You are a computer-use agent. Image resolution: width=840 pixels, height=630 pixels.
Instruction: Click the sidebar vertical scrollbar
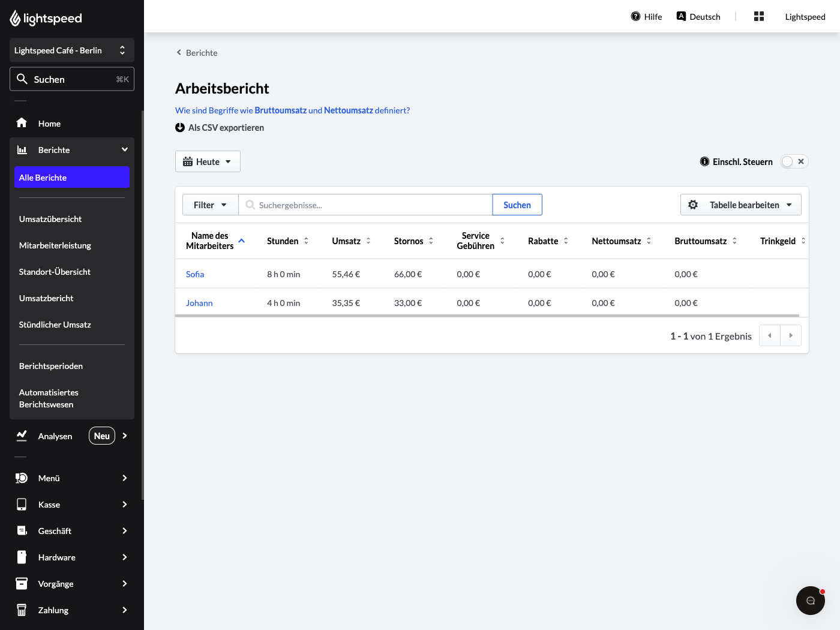point(143,305)
